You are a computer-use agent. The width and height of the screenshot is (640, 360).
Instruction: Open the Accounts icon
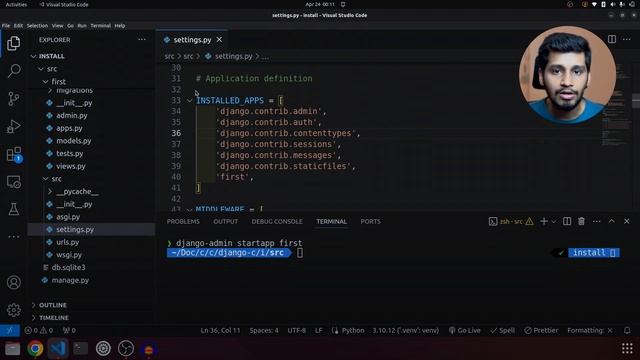tap(13, 282)
